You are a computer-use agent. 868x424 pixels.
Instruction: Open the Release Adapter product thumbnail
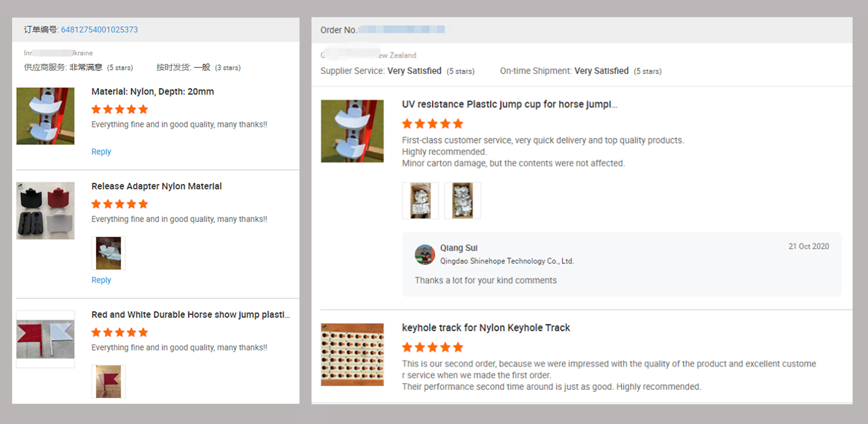pyautogui.click(x=45, y=211)
